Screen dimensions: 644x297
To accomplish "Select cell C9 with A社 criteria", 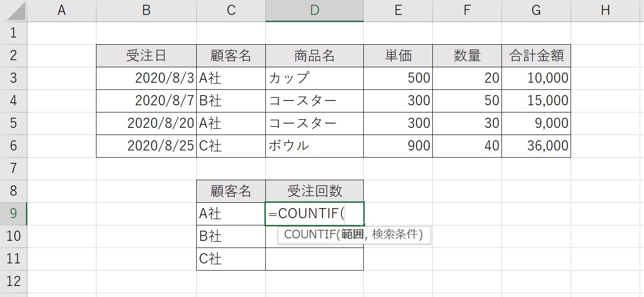I will point(231,213).
